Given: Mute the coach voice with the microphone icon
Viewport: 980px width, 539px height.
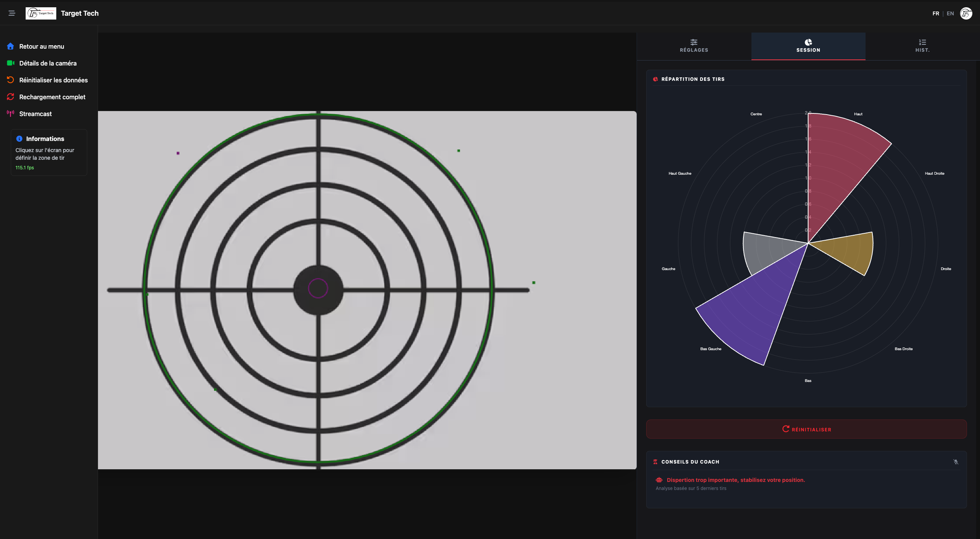Looking at the screenshot, I should pos(956,462).
